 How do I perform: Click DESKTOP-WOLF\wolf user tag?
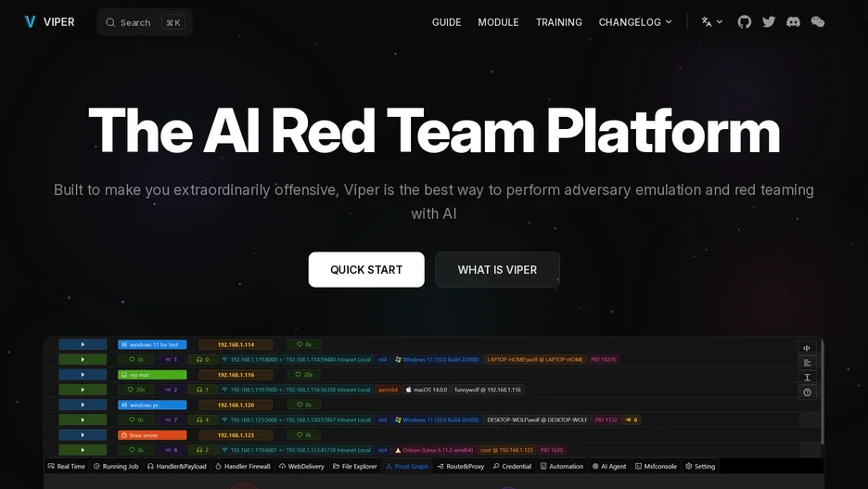coord(537,419)
